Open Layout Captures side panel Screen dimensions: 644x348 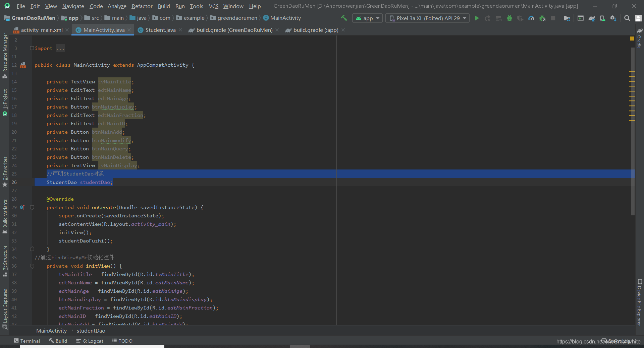pos(5,309)
